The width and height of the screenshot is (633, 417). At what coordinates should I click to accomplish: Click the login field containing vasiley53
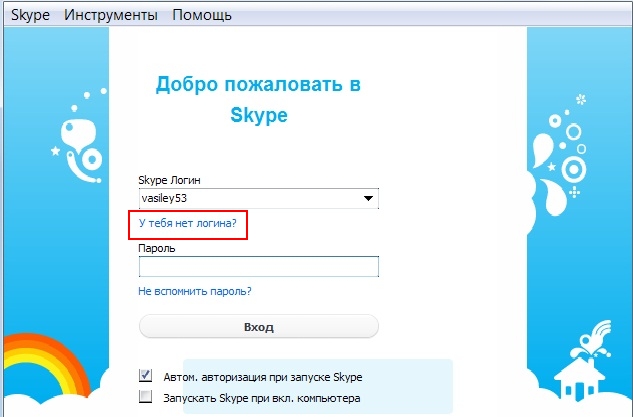[x=258, y=198]
